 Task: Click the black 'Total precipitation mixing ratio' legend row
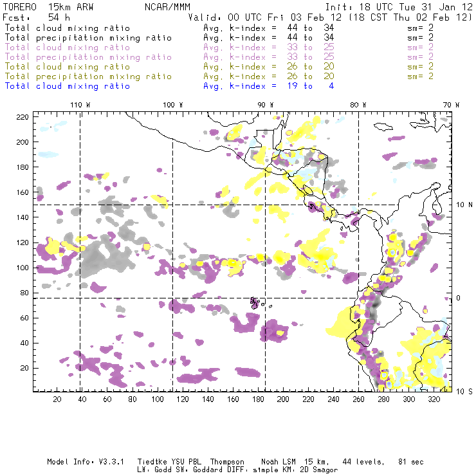click(218, 38)
